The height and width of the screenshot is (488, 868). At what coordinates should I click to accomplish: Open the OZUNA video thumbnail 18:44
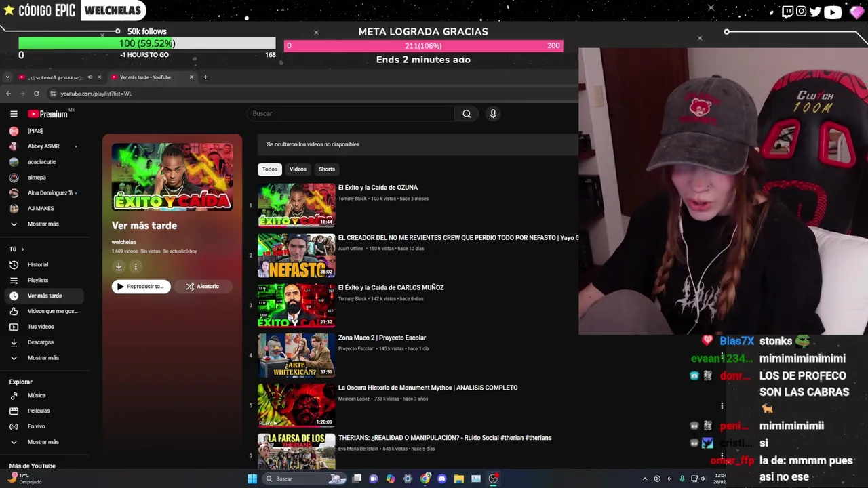(296, 205)
